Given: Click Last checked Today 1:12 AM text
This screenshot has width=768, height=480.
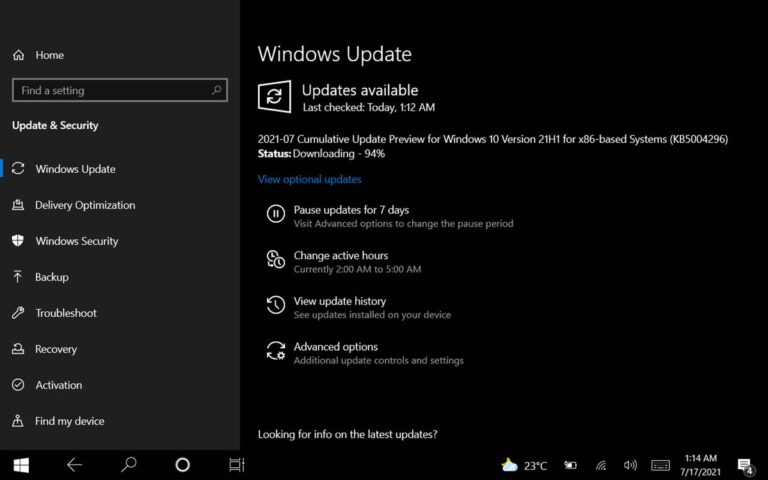Looking at the screenshot, I should [x=368, y=107].
